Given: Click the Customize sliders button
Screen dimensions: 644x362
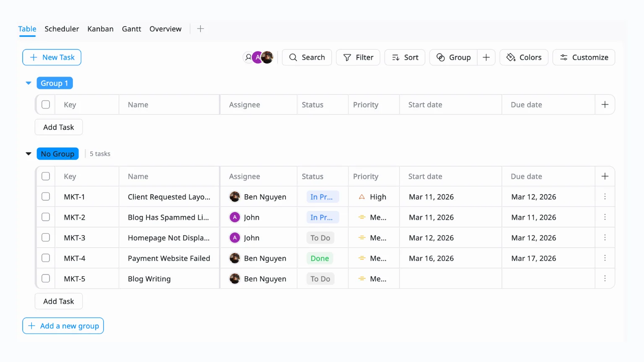Looking at the screenshot, I should (584, 57).
